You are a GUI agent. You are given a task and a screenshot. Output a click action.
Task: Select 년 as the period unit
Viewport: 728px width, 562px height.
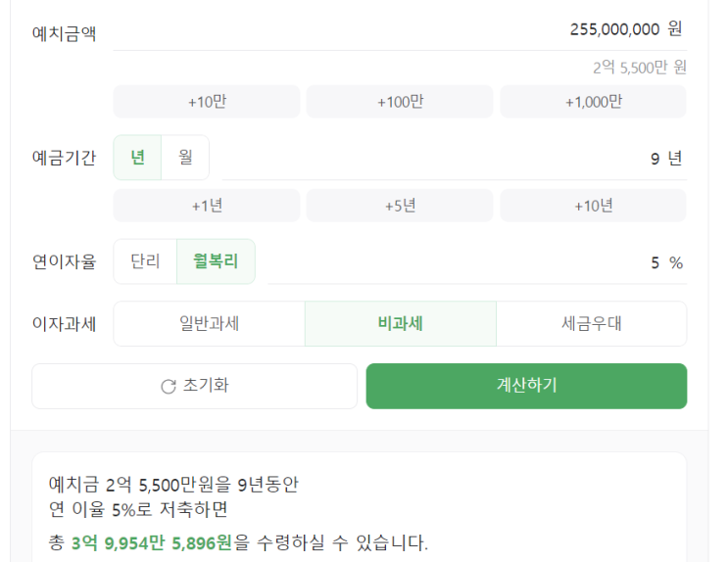click(x=138, y=158)
